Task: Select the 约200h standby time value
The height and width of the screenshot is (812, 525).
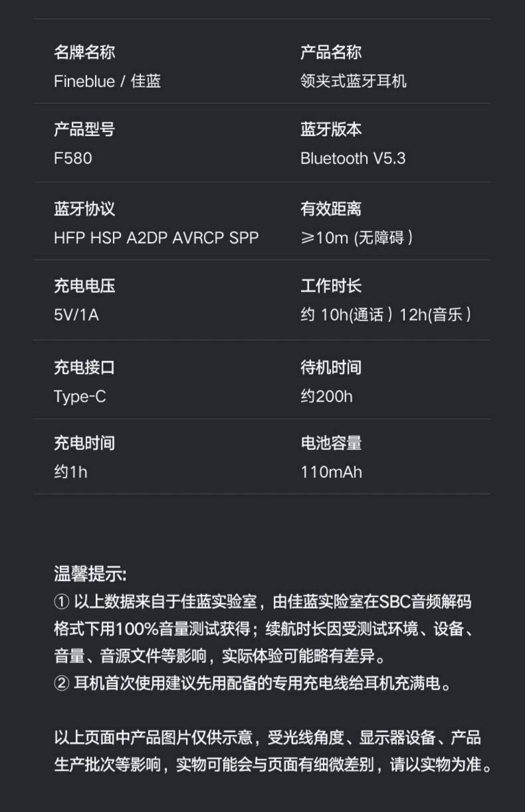Action: tap(326, 397)
